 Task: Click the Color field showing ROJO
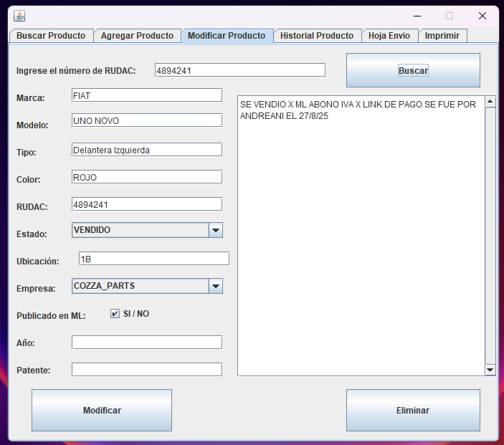[x=147, y=177]
